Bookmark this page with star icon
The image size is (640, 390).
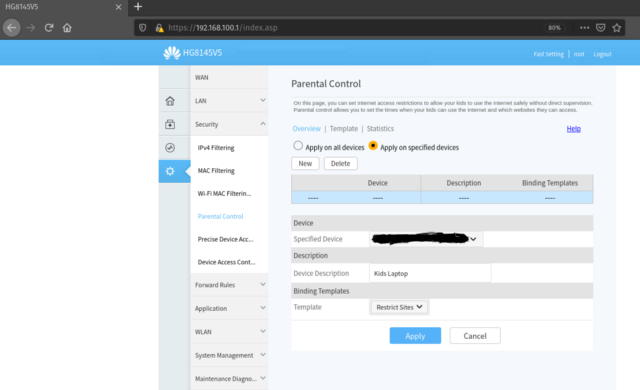point(617,28)
